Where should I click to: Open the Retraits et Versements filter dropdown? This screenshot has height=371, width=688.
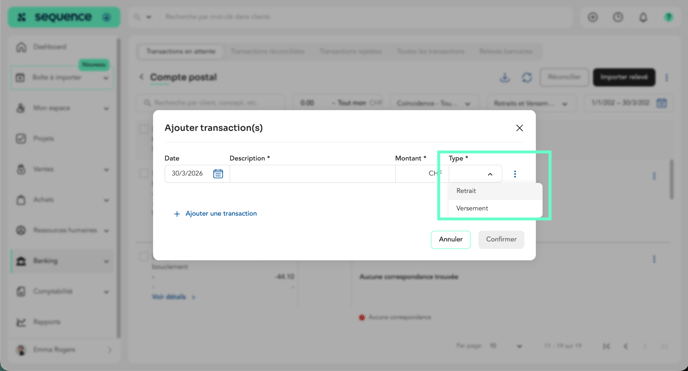point(530,103)
